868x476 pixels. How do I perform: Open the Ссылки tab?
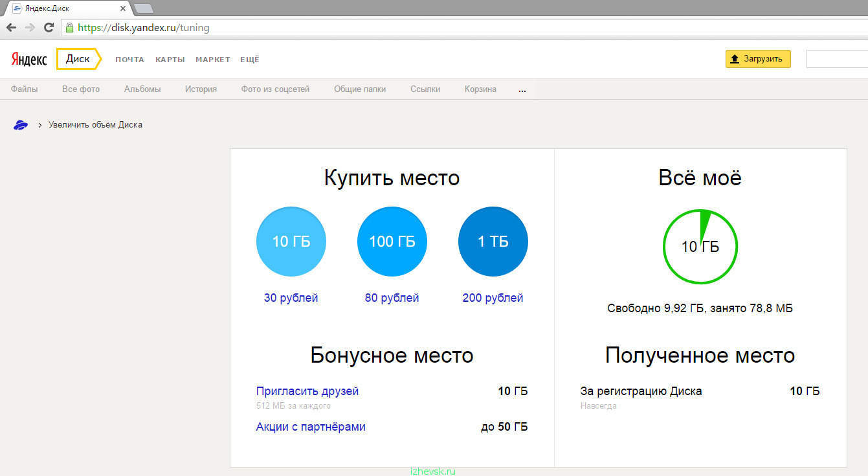coord(425,89)
